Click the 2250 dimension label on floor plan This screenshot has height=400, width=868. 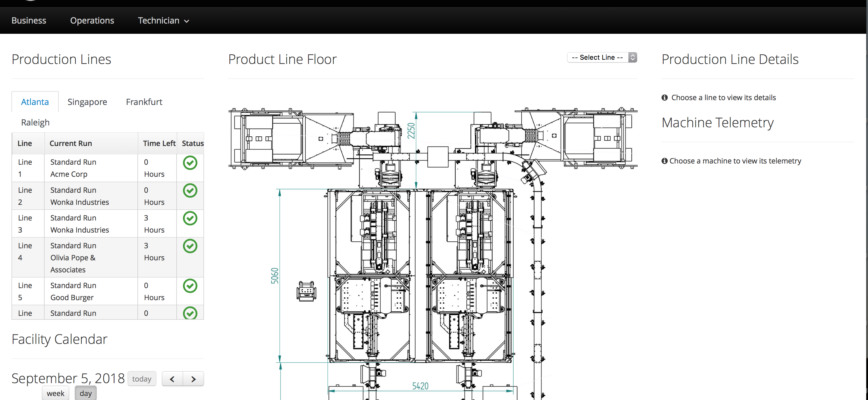[411, 131]
